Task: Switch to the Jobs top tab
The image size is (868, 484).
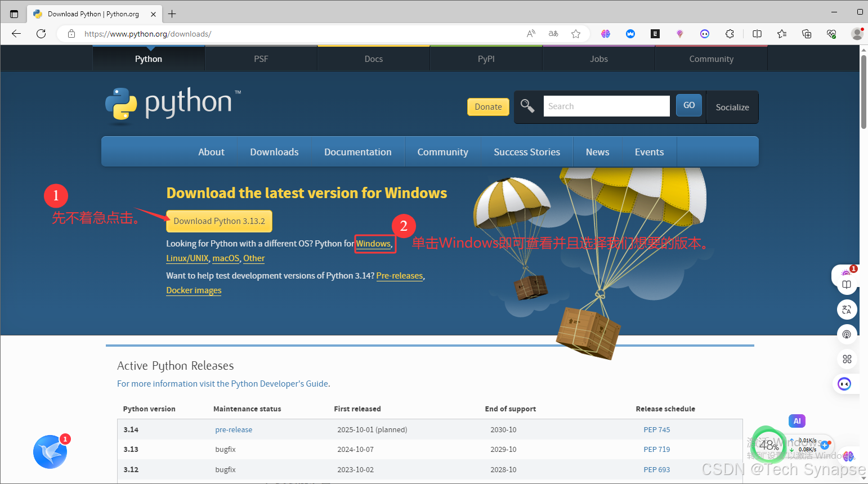Action: 599,59
